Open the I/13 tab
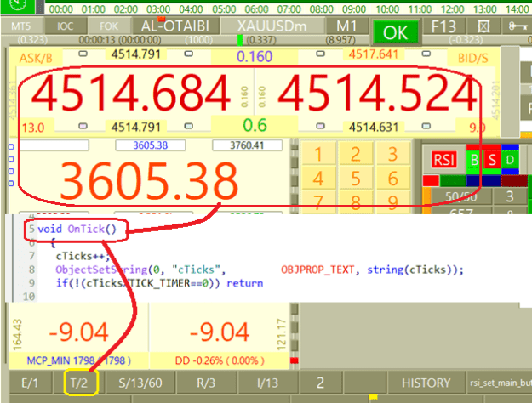Screen dimensions: 532x403 (x=268, y=383)
